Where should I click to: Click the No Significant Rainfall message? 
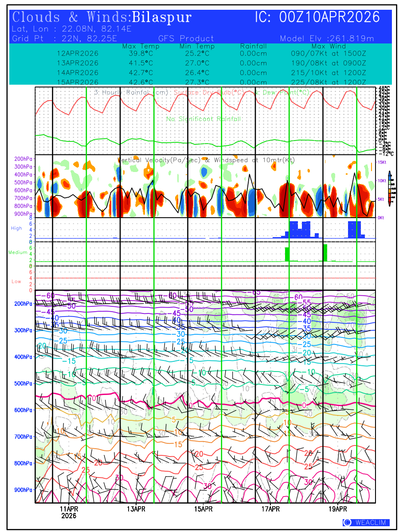(x=203, y=119)
